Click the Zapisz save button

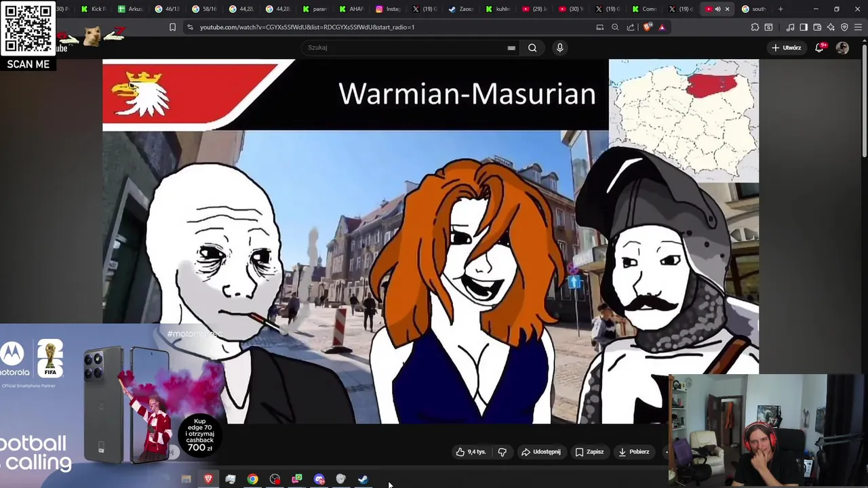589,452
